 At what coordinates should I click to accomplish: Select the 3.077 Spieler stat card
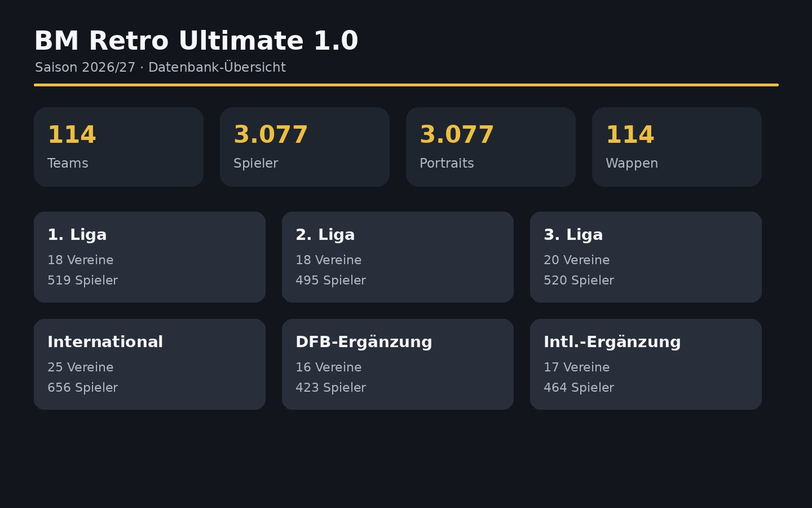pyautogui.click(x=304, y=147)
